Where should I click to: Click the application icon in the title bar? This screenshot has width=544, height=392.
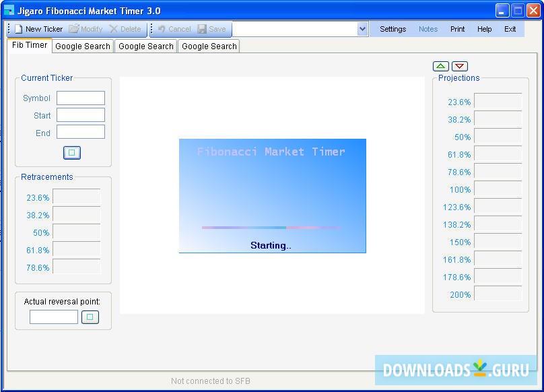(x=9, y=10)
